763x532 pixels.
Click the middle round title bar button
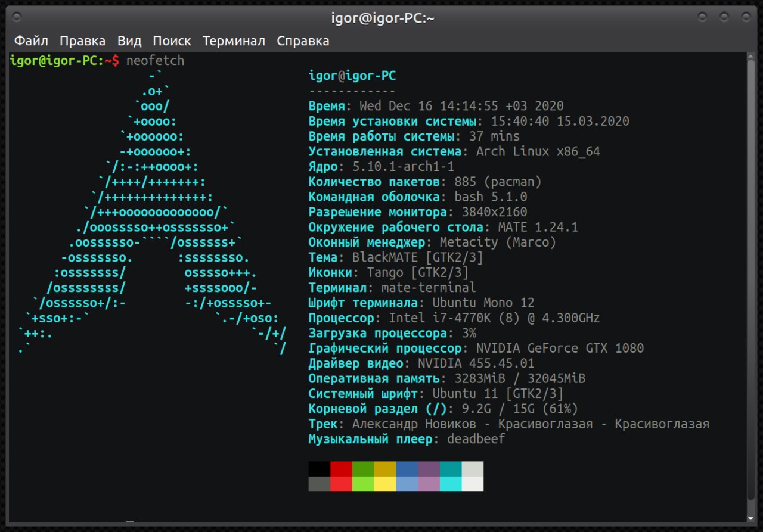point(724,17)
